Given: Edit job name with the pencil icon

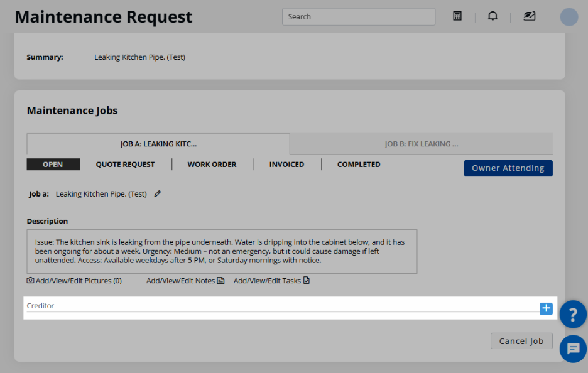Looking at the screenshot, I should pos(158,193).
